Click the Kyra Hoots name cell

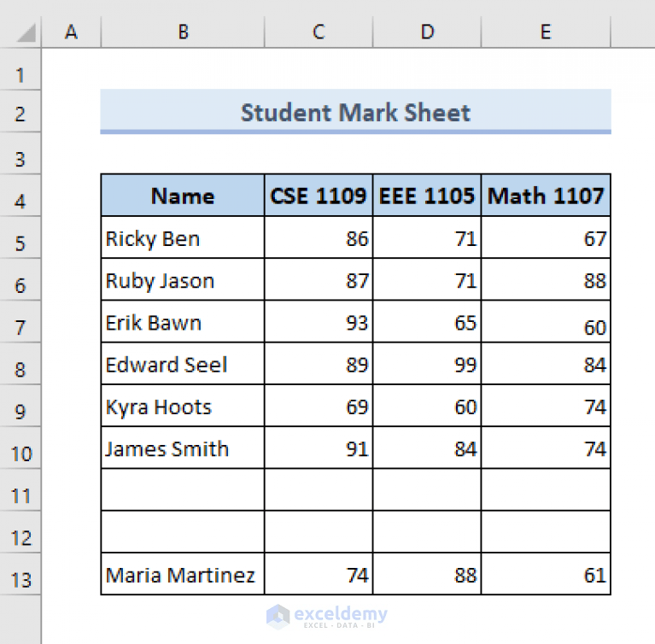[x=183, y=406]
